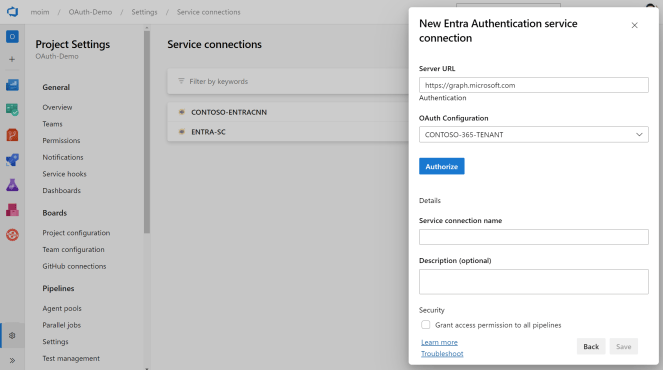Focus the Description (optional) field
This screenshot has height=370, width=663.
pos(534,282)
